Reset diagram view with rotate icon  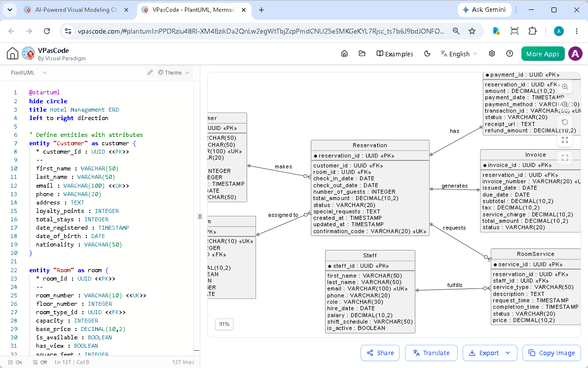coord(565,122)
